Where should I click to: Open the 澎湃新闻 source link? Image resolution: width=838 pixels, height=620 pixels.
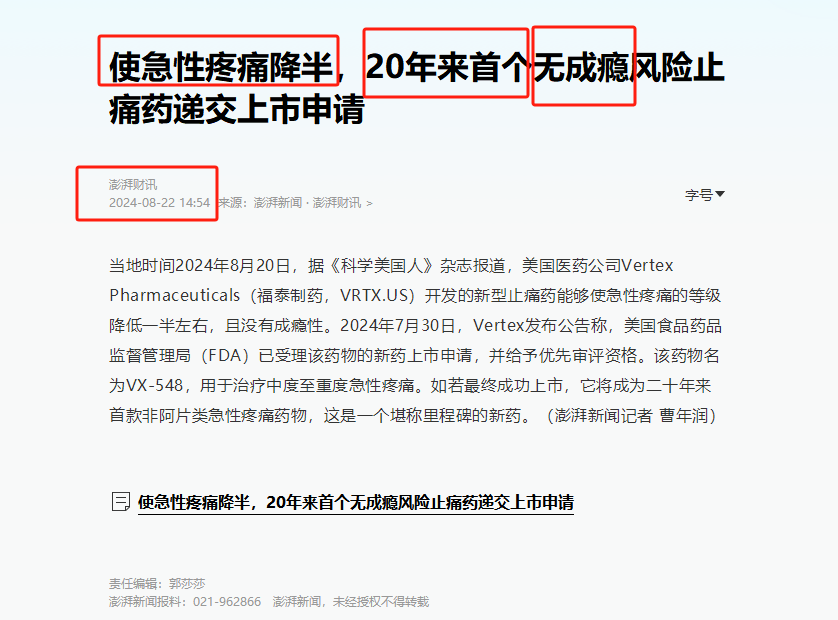click(x=277, y=203)
